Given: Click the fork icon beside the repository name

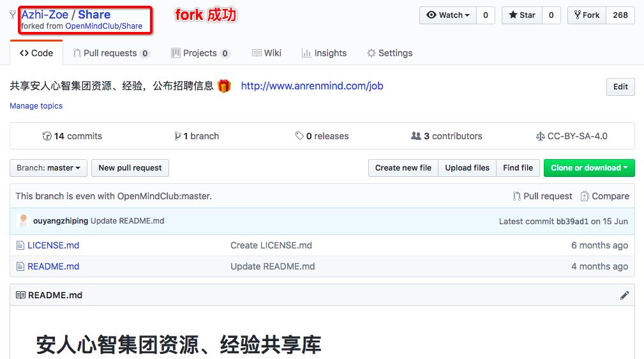Looking at the screenshot, I should pos(13,15).
